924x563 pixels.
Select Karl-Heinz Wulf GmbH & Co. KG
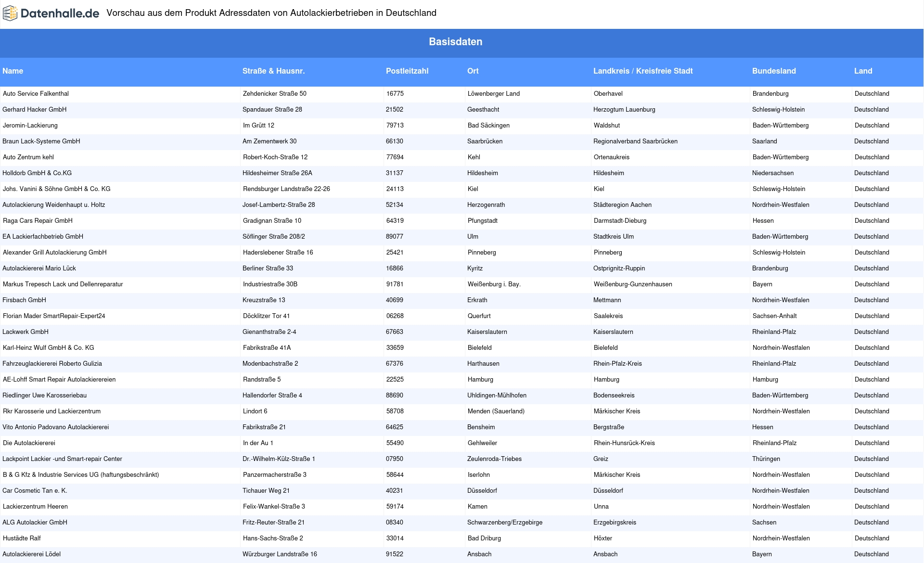point(49,348)
